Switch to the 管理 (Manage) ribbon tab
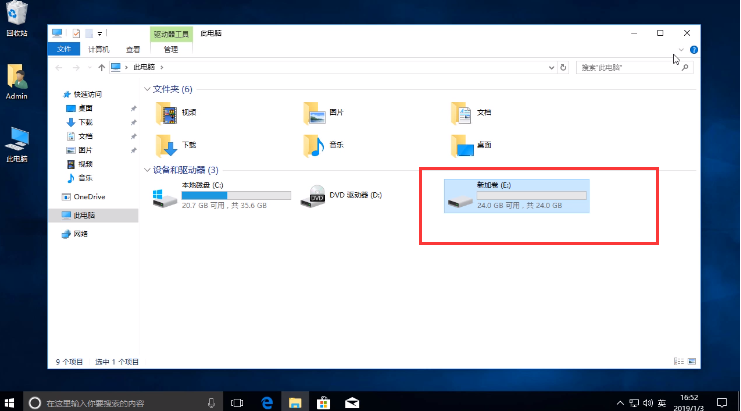 170,49
